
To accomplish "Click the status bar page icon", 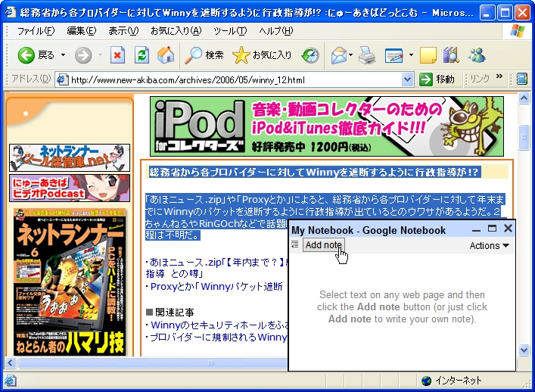I will point(11,381).
